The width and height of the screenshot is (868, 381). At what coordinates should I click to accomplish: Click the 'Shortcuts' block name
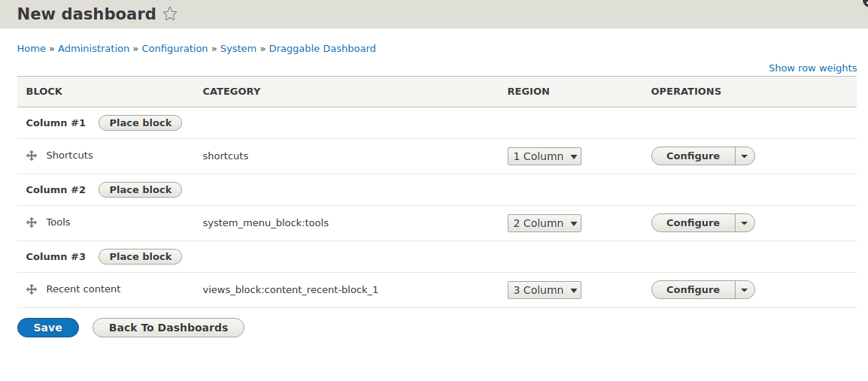[70, 156]
